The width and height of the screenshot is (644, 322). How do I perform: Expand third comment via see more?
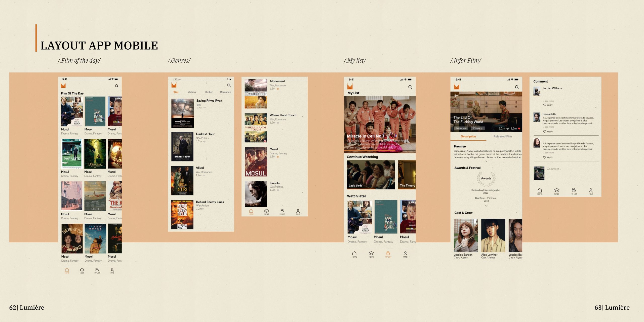pyautogui.click(x=549, y=153)
